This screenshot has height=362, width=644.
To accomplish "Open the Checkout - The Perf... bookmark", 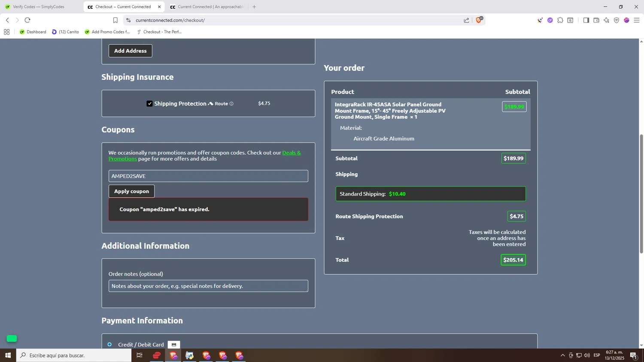I will tap(159, 32).
